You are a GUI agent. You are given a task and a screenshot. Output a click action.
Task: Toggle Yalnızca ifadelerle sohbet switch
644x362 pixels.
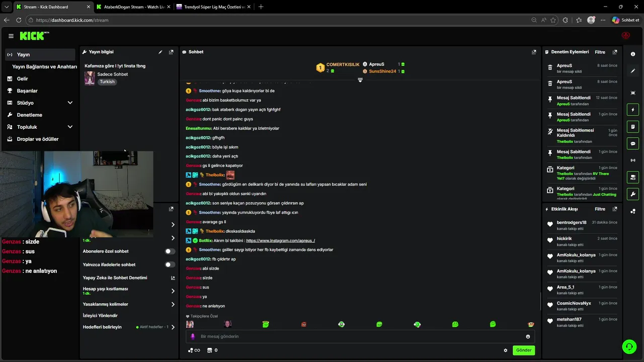170,264
